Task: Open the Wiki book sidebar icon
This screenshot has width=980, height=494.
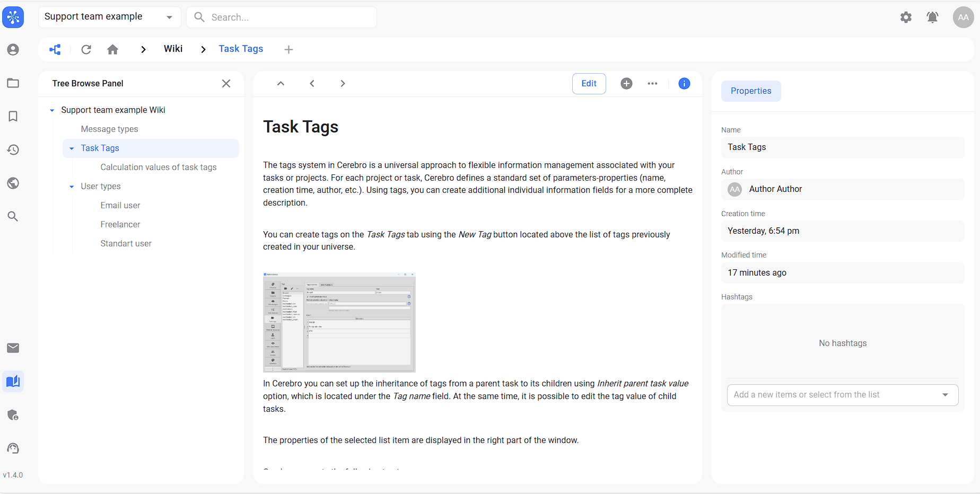Action: (x=13, y=381)
